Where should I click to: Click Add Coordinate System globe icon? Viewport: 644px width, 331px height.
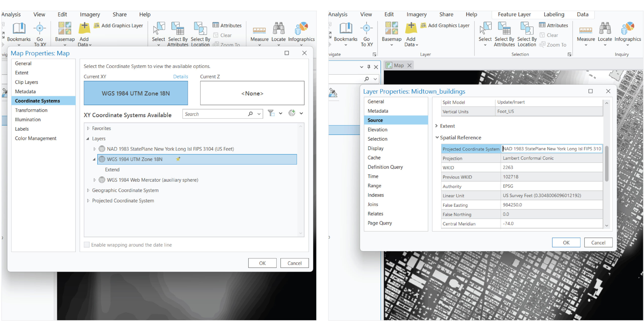pyautogui.click(x=292, y=113)
